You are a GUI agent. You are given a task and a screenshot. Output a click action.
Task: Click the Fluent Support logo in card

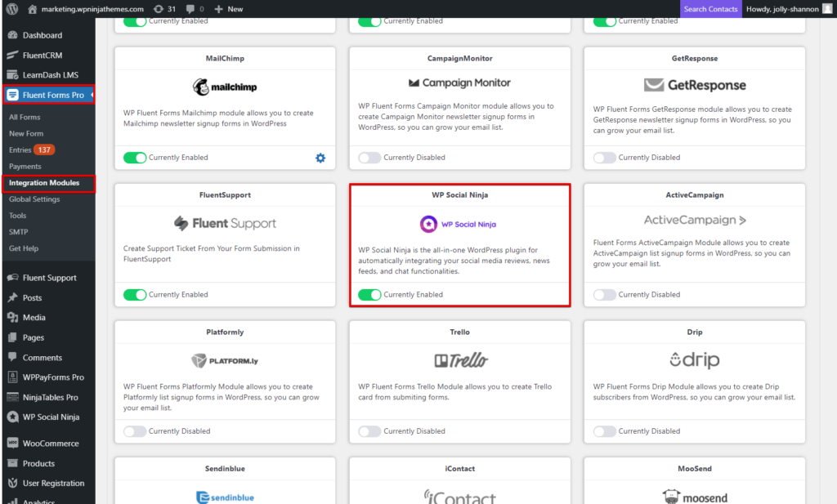coord(225,224)
